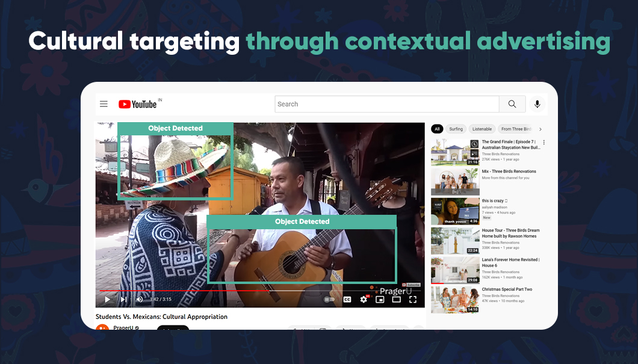Click 'Christmas Special Part Two' title

click(507, 289)
